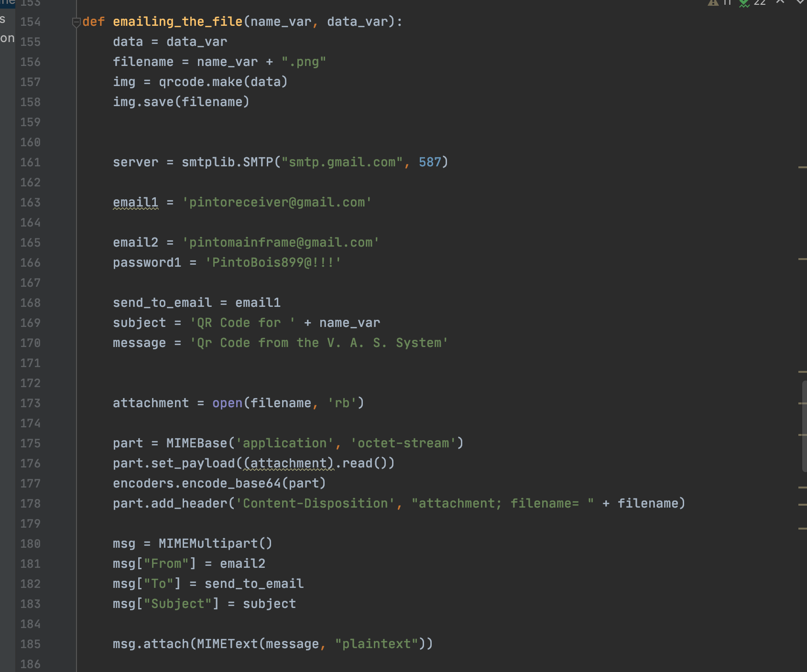The width and height of the screenshot is (807, 672).
Task: Click line number 163 in the gutter
Action: [x=30, y=203]
